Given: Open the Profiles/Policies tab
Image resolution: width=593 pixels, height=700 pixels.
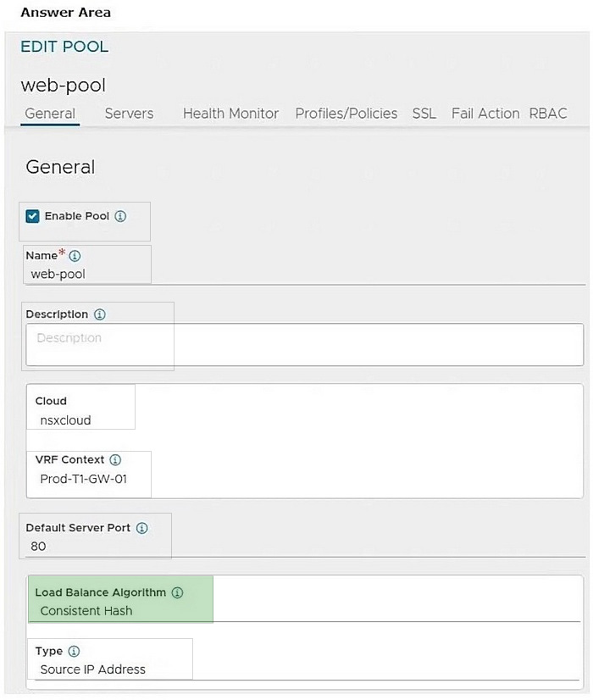Looking at the screenshot, I should (346, 114).
